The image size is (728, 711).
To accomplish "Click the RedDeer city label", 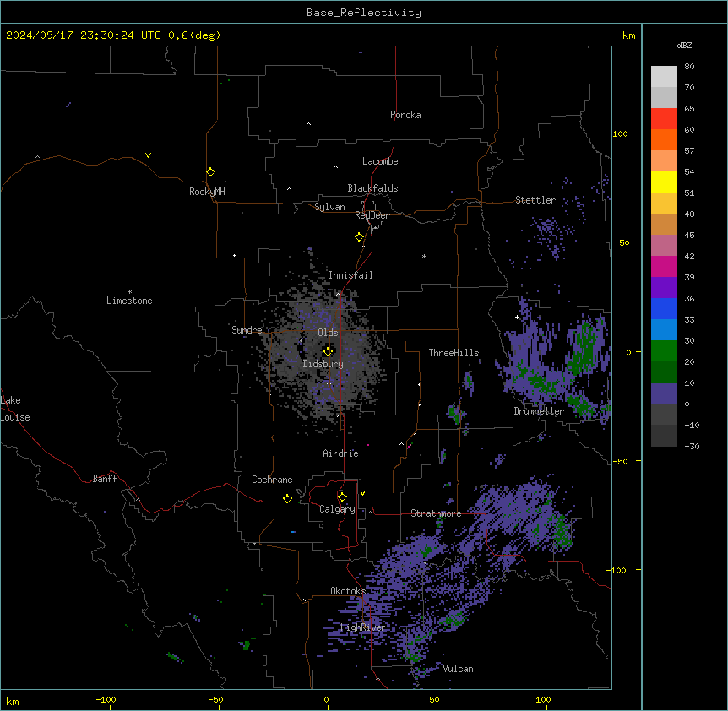I will tap(372, 215).
